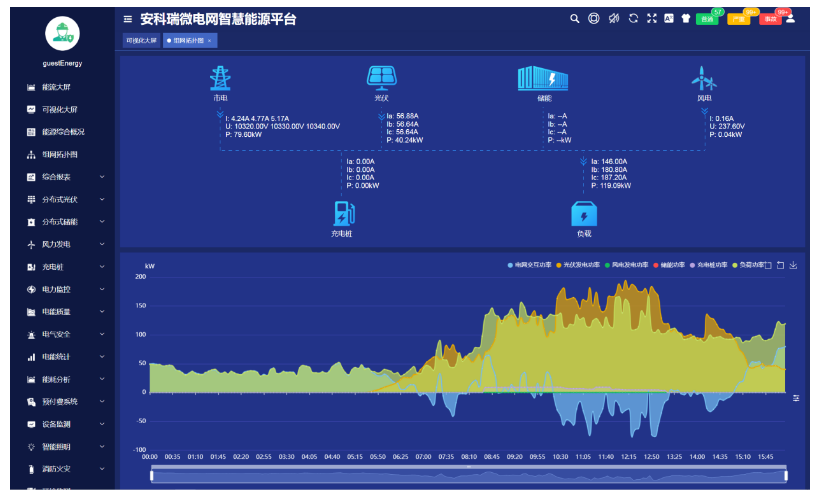Click the left handle of chart zoom slider
821x502 pixels.
152,475
